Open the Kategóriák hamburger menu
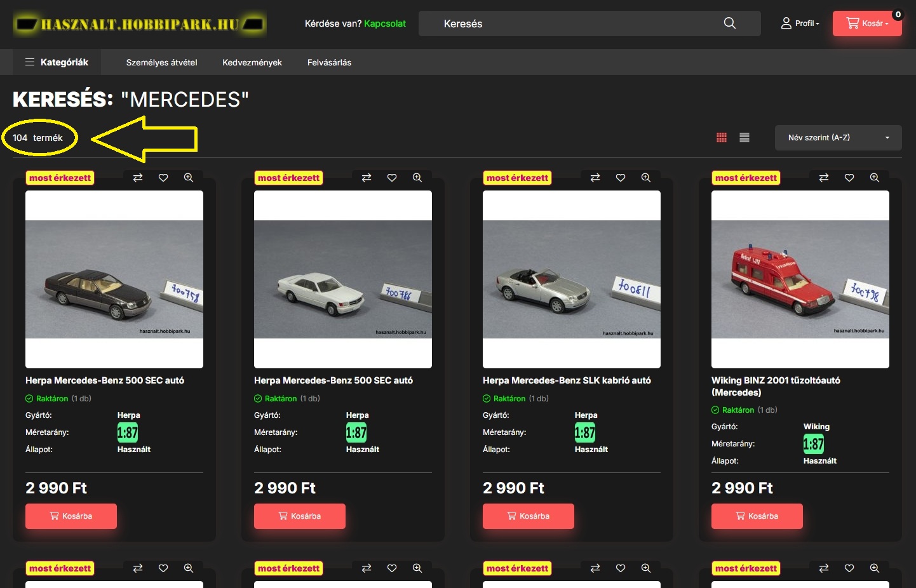The height and width of the screenshot is (588, 916). pos(57,62)
